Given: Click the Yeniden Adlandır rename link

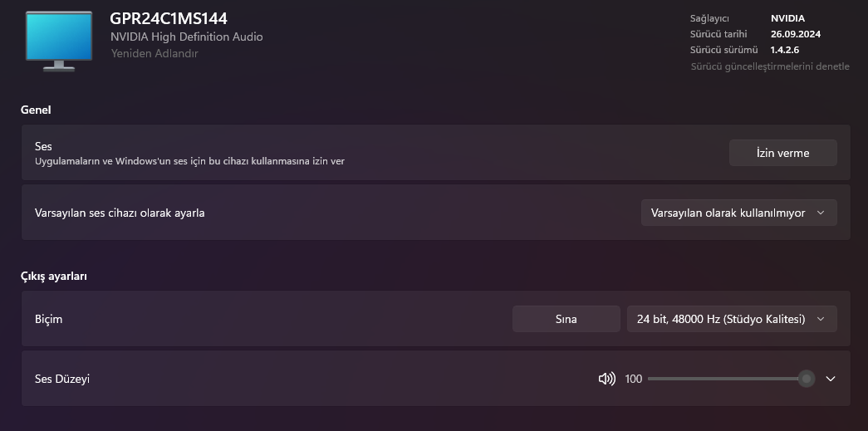Looking at the screenshot, I should (154, 53).
